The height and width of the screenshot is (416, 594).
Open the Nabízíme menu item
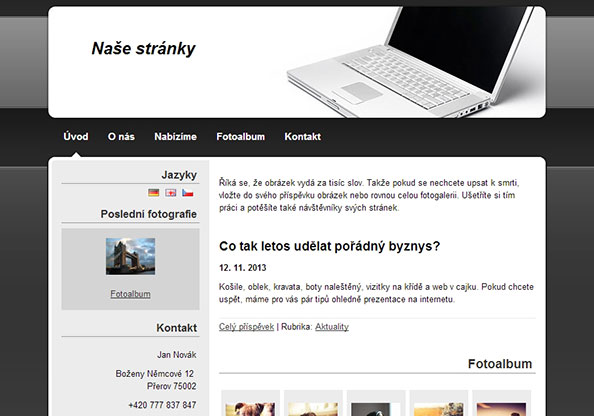[x=175, y=136]
